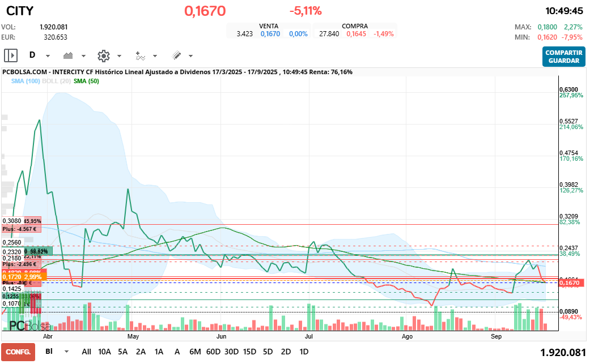Click the BI selector label
The height and width of the screenshot is (364, 594).
click(49, 351)
